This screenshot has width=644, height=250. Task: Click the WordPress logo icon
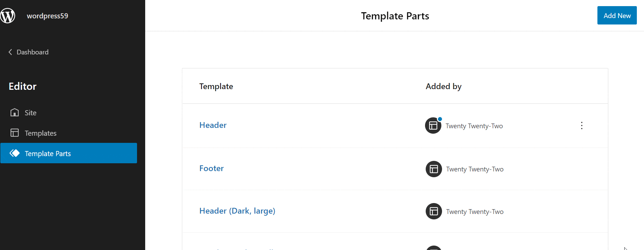click(8, 16)
